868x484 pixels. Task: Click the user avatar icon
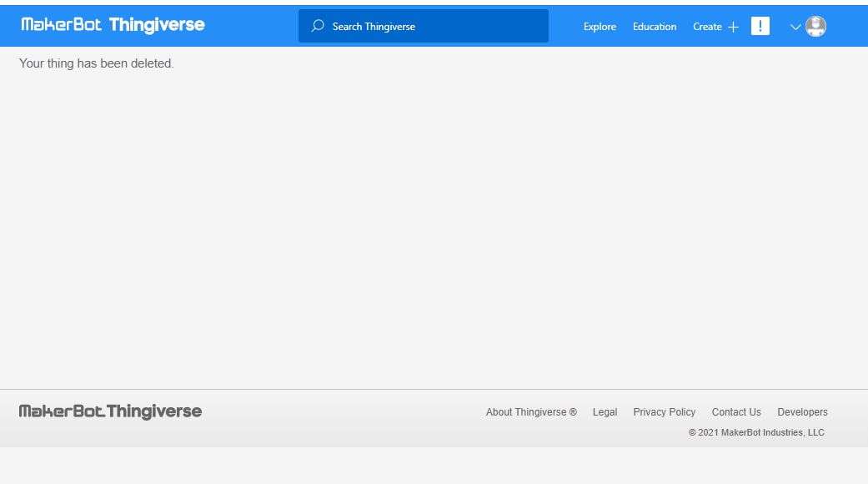(x=816, y=26)
